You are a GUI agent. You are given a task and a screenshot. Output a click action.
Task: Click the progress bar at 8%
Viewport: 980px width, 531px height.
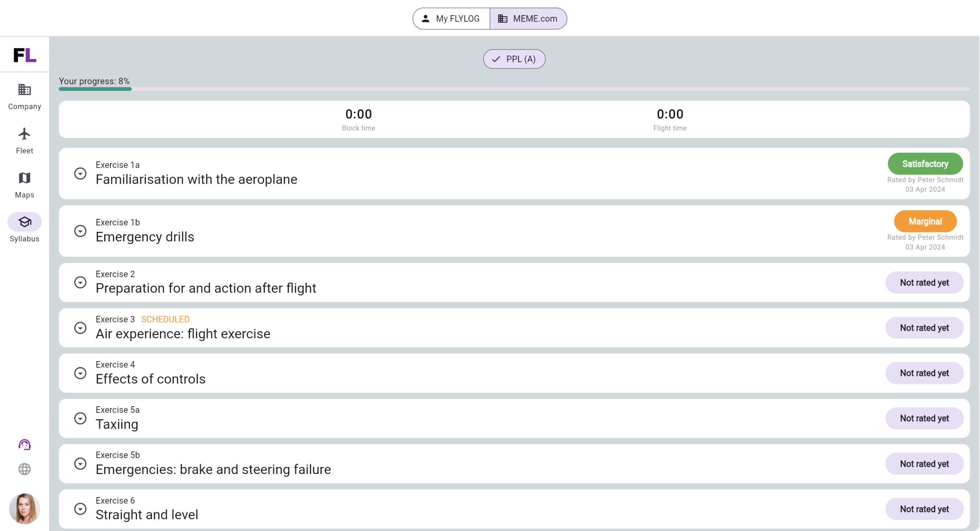(514, 89)
